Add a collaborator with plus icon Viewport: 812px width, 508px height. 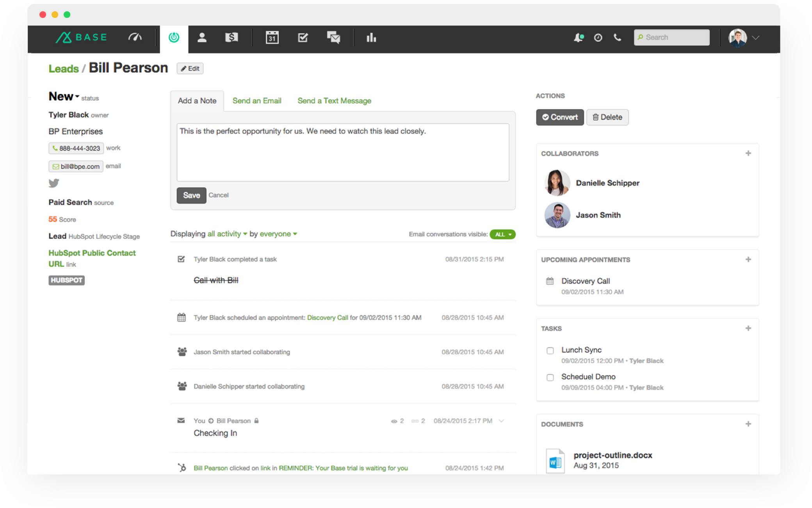(748, 153)
